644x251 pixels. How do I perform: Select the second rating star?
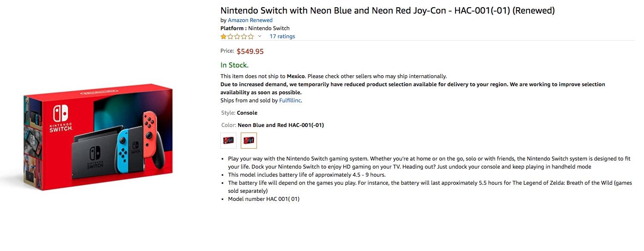point(230,37)
